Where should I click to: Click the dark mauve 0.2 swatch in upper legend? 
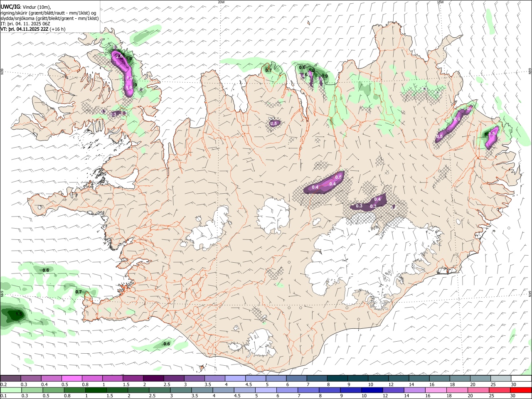pyautogui.click(x=10, y=378)
